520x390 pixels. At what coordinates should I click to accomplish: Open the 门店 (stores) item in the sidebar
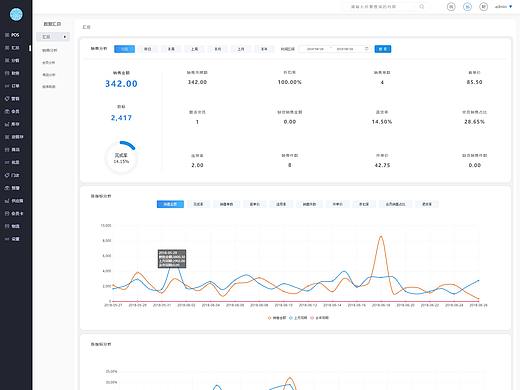tap(12, 175)
